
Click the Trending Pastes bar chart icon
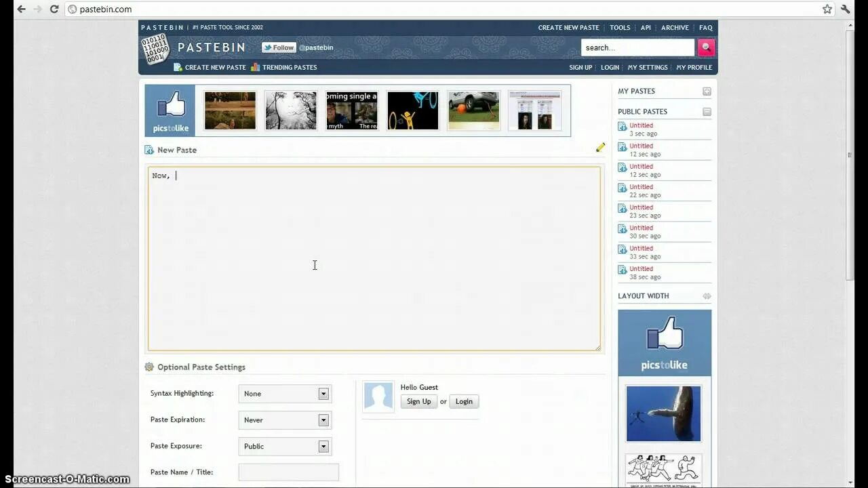[256, 67]
